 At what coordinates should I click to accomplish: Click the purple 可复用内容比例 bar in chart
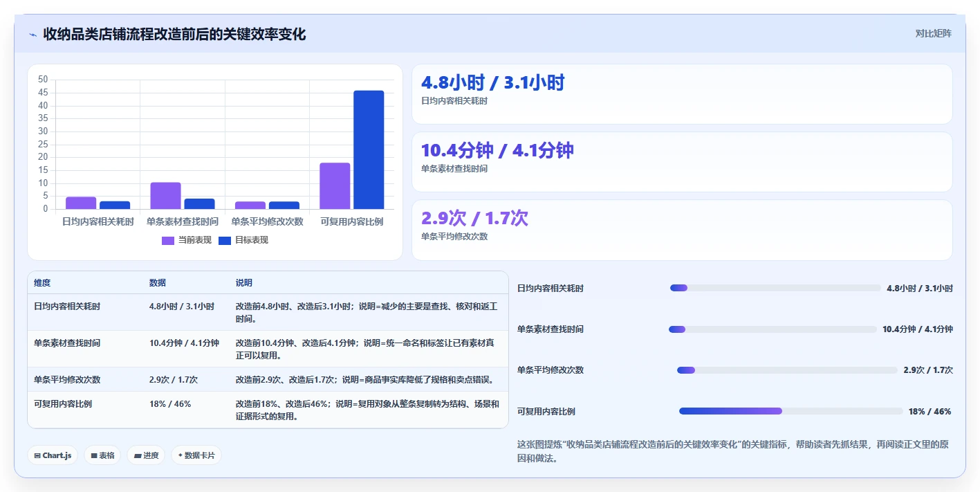[335, 185]
